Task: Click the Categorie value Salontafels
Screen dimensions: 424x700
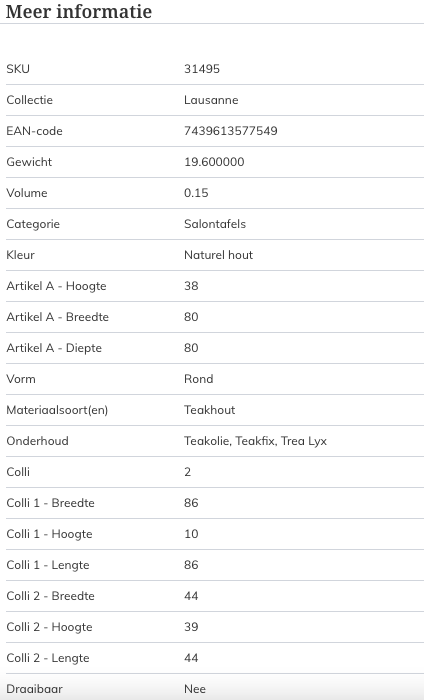Action: pos(215,224)
